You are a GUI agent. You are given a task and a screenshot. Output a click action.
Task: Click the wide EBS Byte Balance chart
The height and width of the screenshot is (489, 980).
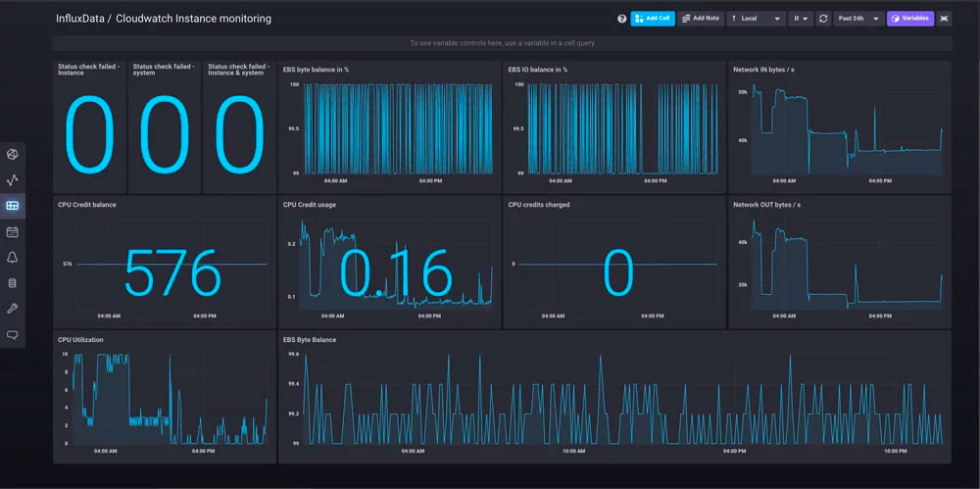coord(622,399)
